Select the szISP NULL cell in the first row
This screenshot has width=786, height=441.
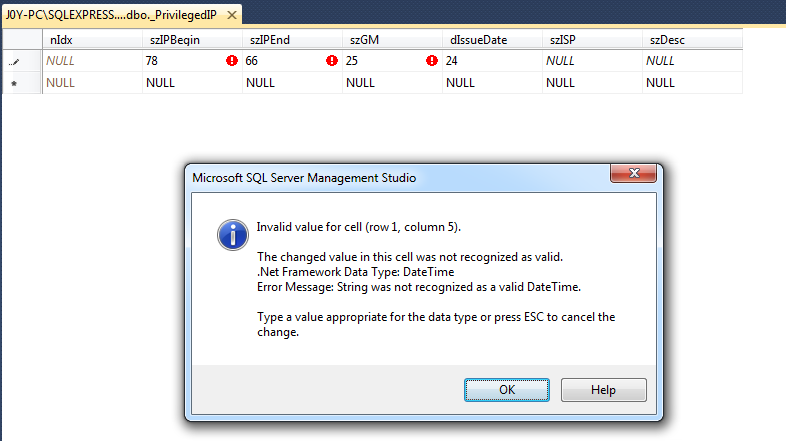(592, 61)
